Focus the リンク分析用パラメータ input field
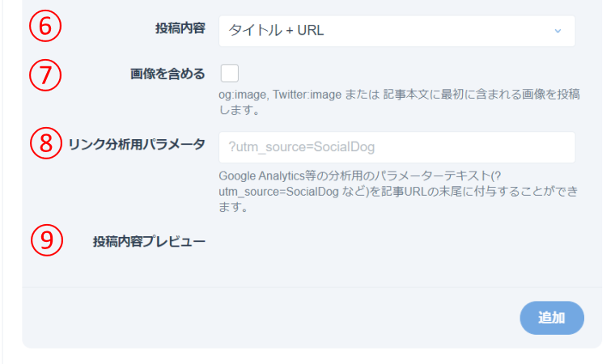The height and width of the screenshot is (364, 615). 397,147
